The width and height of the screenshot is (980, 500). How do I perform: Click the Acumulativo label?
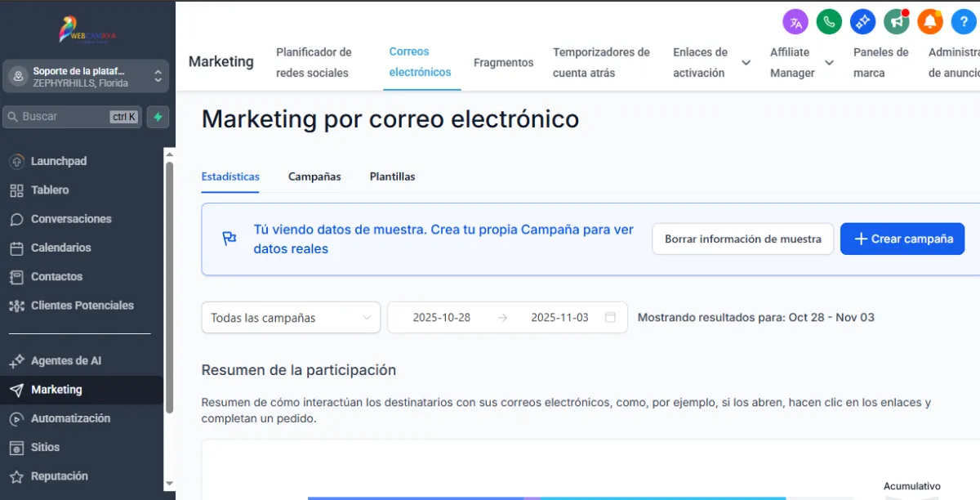[x=912, y=486]
